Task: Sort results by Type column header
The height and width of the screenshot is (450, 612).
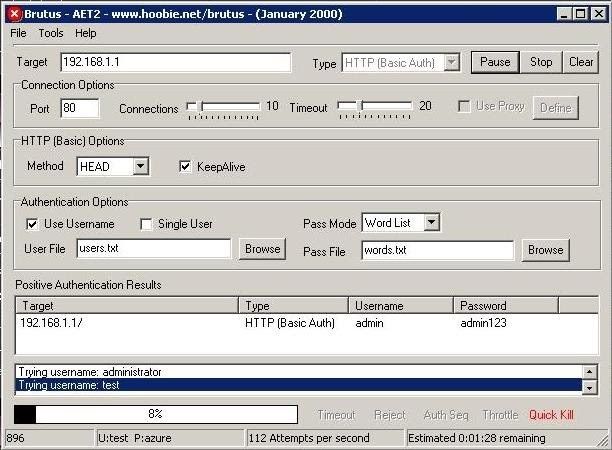Action: pos(294,305)
